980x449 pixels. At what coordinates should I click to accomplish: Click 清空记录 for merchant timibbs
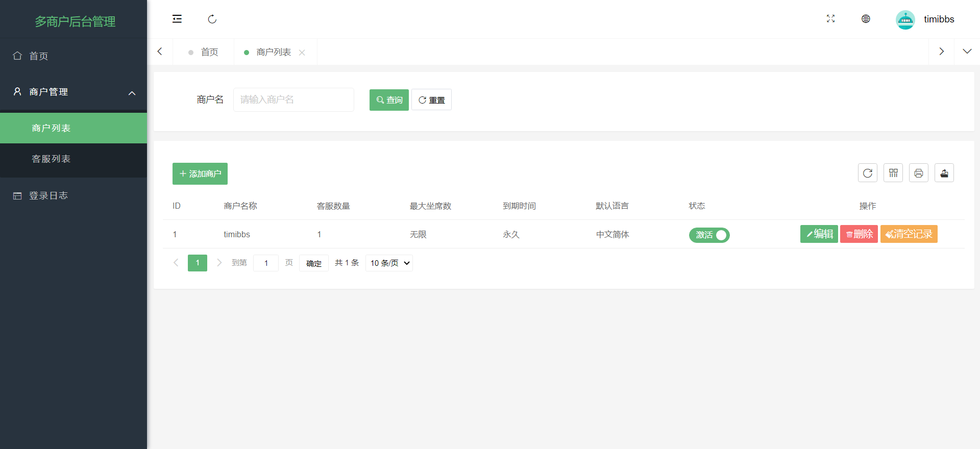(909, 234)
